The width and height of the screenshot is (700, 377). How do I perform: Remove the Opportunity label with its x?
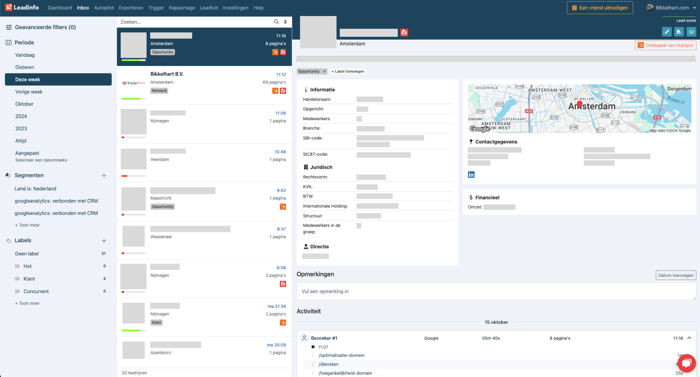[325, 71]
